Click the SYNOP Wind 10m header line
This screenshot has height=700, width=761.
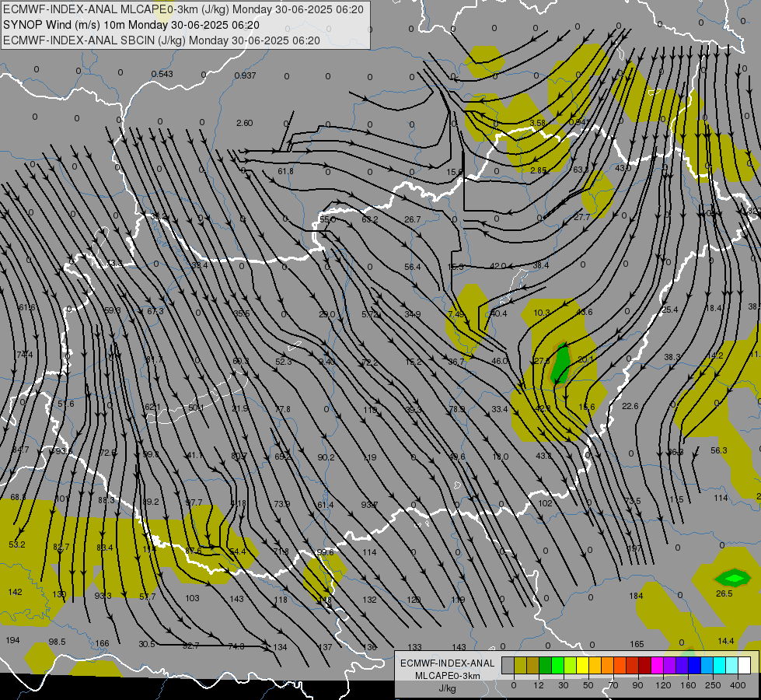point(131,25)
